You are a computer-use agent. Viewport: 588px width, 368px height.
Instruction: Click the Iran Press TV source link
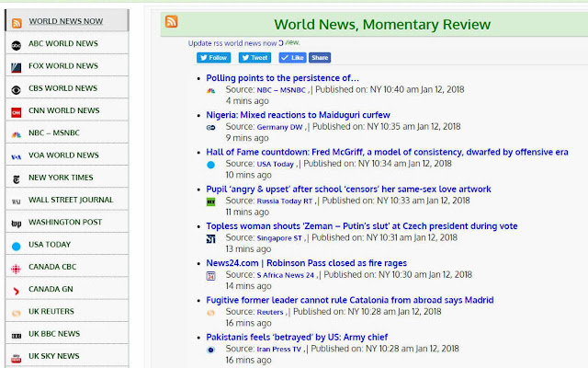(279, 350)
